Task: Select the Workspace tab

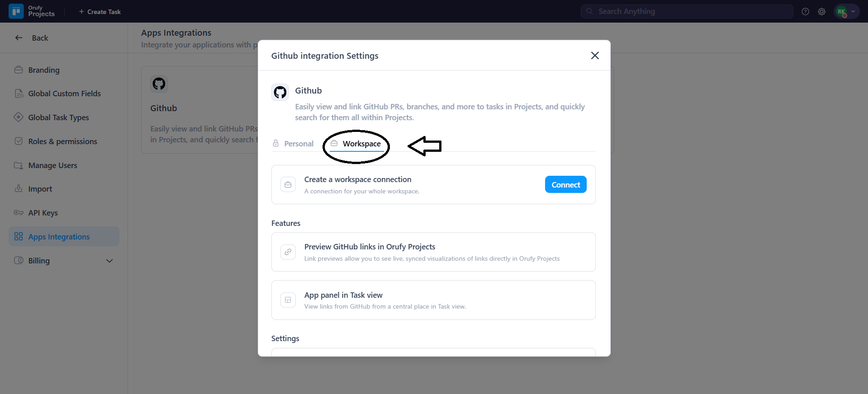Action: (x=356, y=144)
